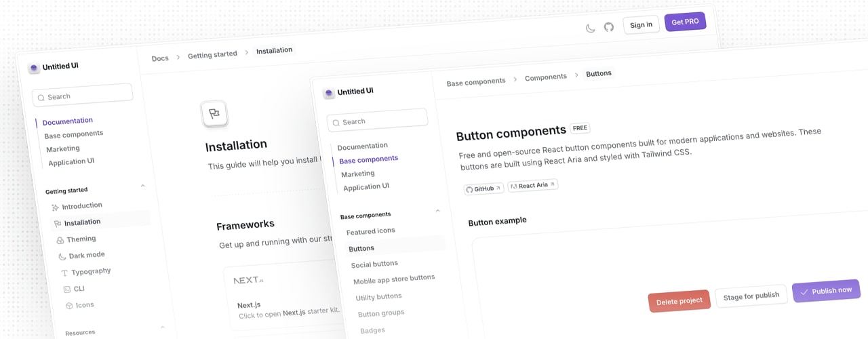
Task: Click the Installation flag icon in sidebar
Action: click(58, 224)
